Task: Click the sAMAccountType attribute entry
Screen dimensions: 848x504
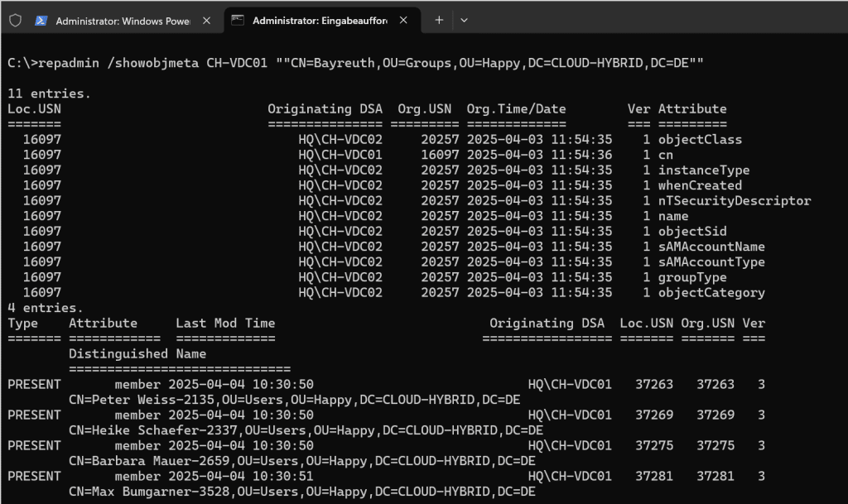Action: coord(711,262)
